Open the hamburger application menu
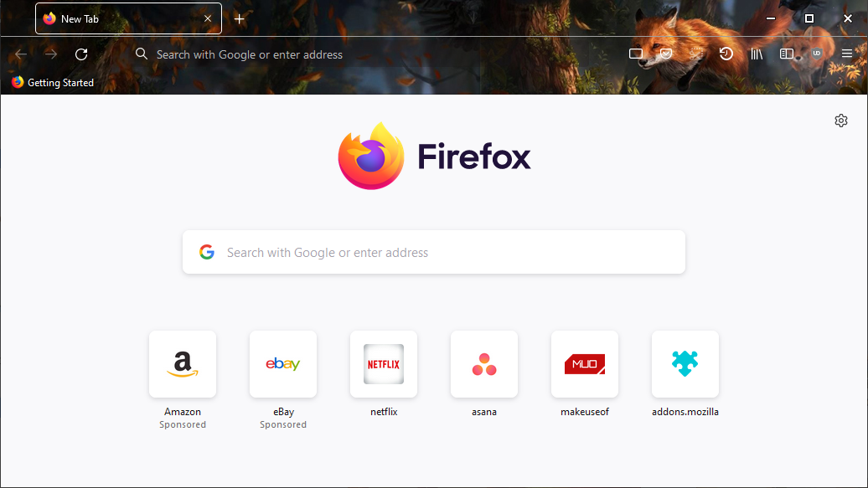 pyautogui.click(x=847, y=54)
